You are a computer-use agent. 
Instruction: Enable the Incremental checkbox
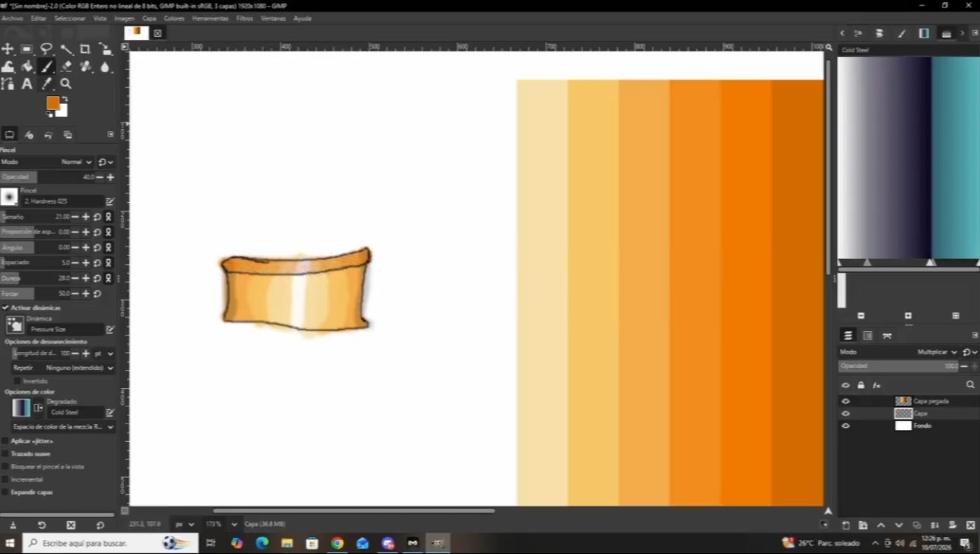tap(5, 479)
